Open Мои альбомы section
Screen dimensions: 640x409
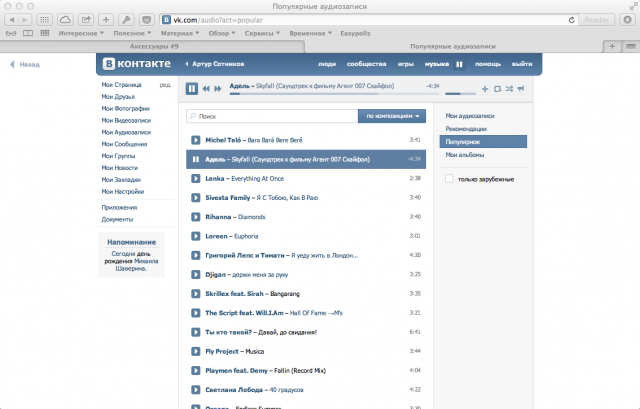[x=464, y=155]
